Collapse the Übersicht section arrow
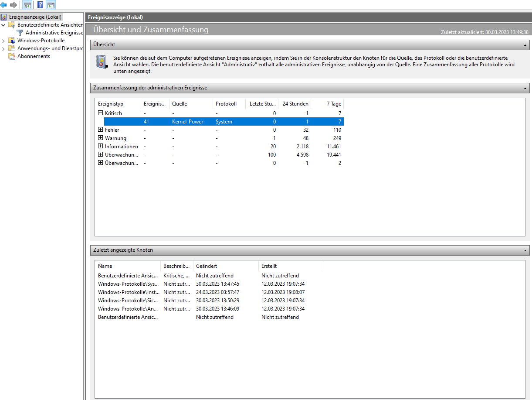This screenshot has height=400, width=532. pyautogui.click(x=525, y=44)
